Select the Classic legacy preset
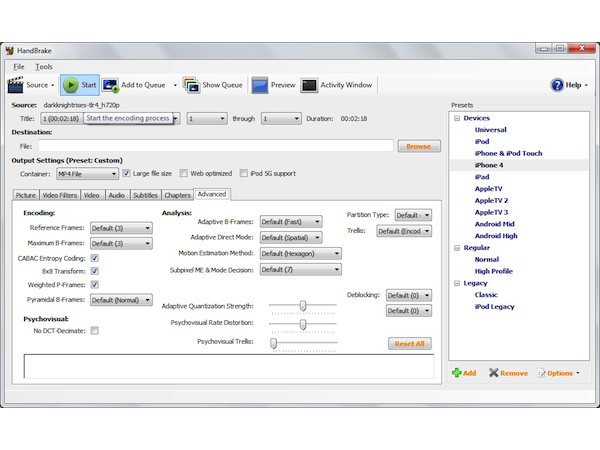The height and width of the screenshot is (450, 600). coord(486,295)
